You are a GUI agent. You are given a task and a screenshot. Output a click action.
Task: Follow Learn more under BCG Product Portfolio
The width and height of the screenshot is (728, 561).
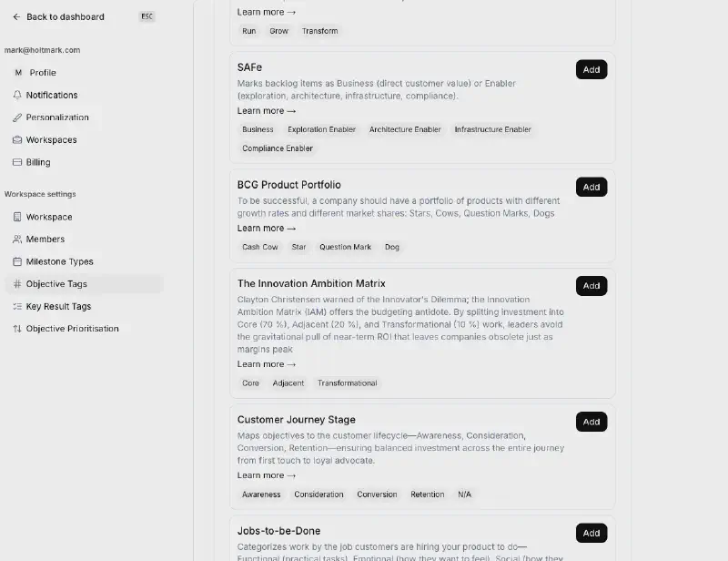click(266, 229)
